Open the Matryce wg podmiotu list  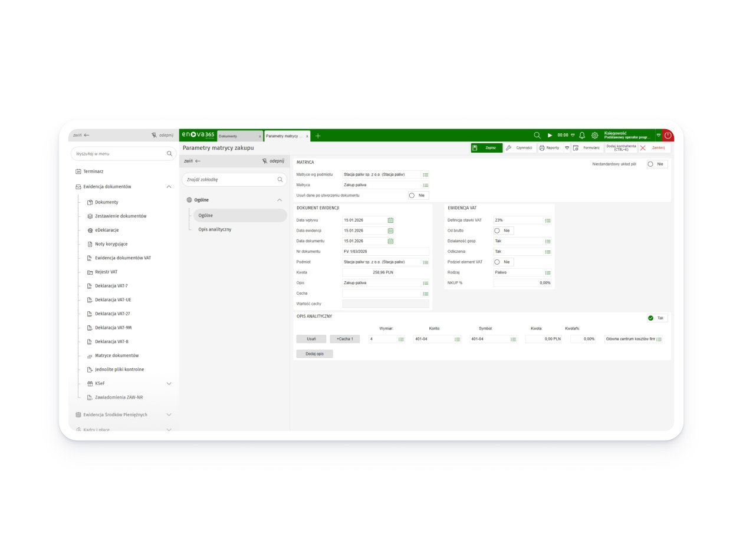click(426, 175)
